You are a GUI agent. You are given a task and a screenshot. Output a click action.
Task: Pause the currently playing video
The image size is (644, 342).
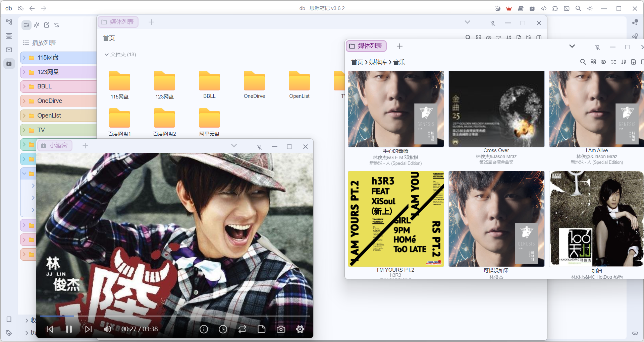click(69, 329)
